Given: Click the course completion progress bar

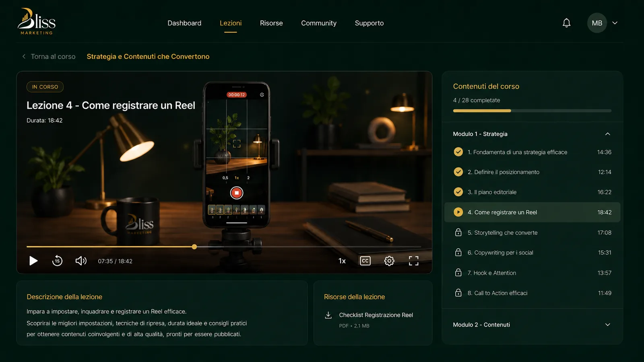Looking at the screenshot, I should pyautogui.click(x=532, y=111).
